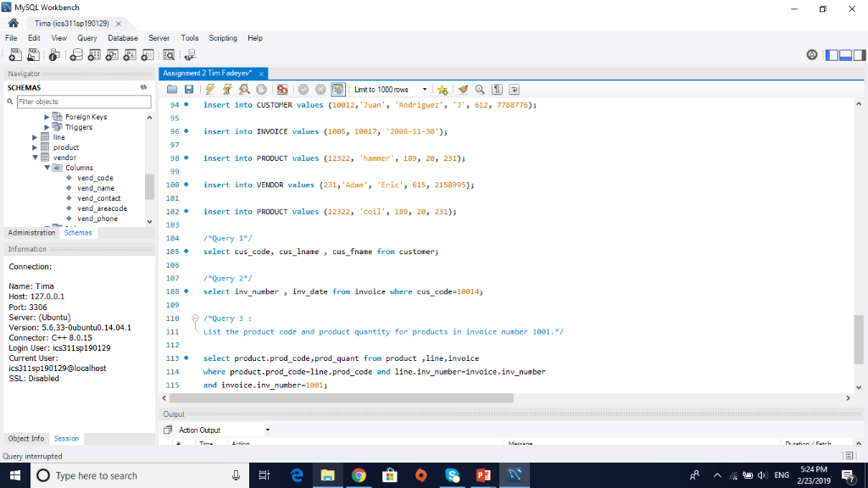The height and width of the screenshot is (488, 868).
Task: Commit the current transaction
Action: pyautogui.click(x=303, y=90)
